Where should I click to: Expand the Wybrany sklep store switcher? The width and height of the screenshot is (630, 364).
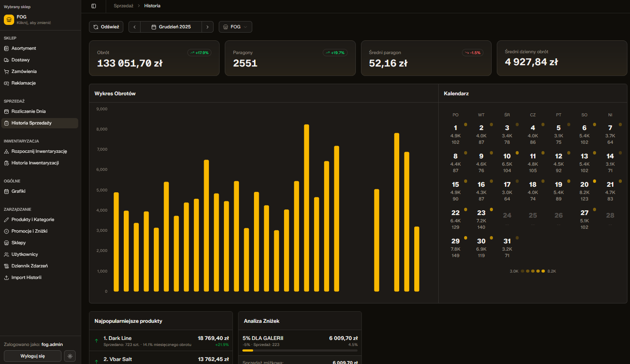coord(40,20)
